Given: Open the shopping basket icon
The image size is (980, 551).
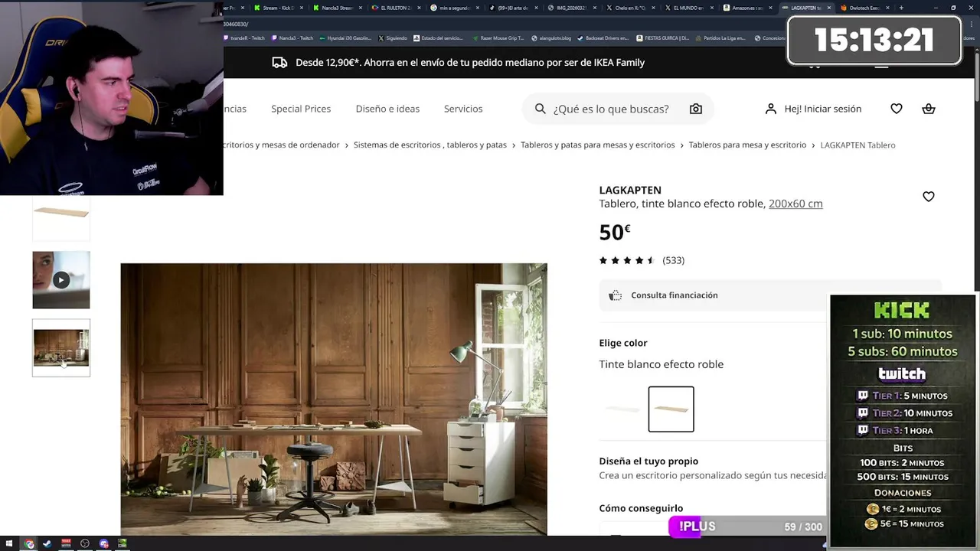Looking at the screenshot, I should pos(929,109).
